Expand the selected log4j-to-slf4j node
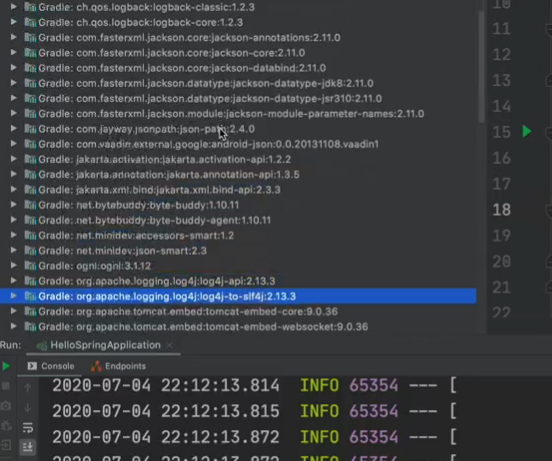 13,296
